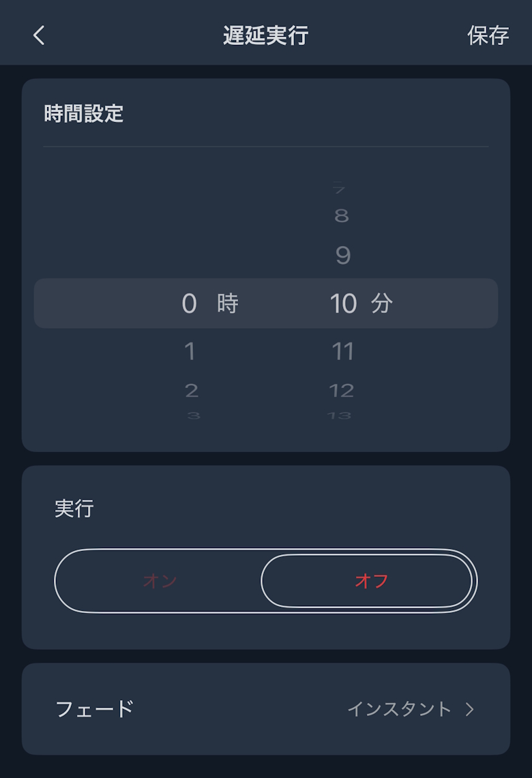Image resolution: width=532 pixels, height=778 pixels.
Task: Select the オフ execution option
Action: click(x=368, y=581)
